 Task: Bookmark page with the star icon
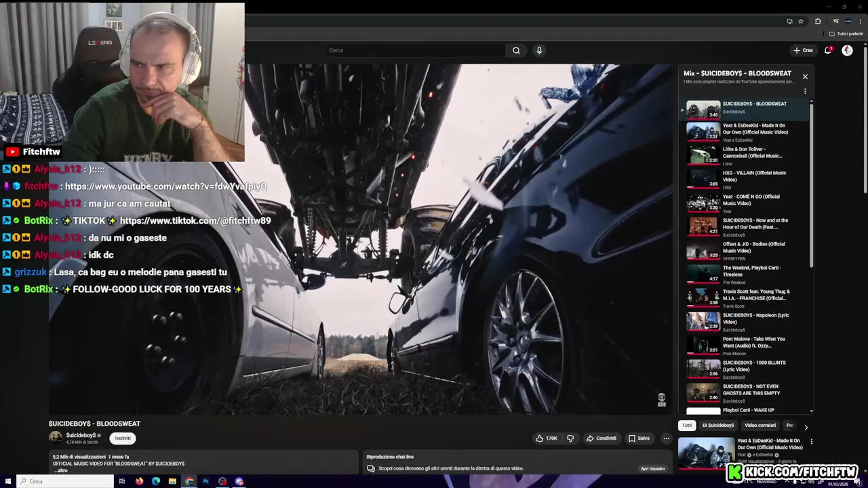pos(801,21)
